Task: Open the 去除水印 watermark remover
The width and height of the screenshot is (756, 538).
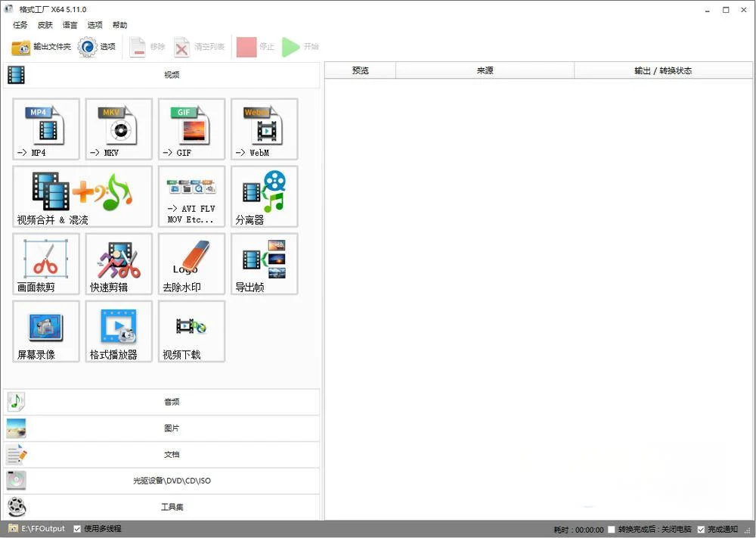Action: pyautogui.click(x=191, y=263)
